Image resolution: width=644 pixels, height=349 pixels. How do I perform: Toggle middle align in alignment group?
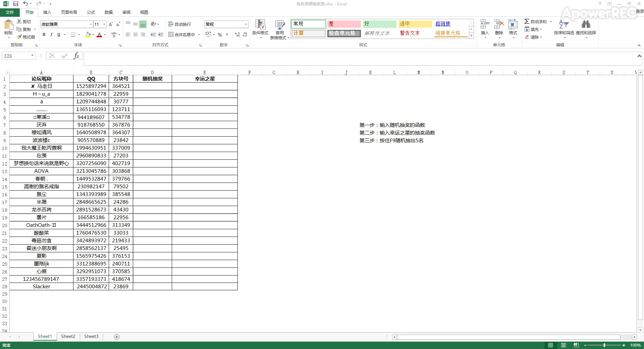136,24
